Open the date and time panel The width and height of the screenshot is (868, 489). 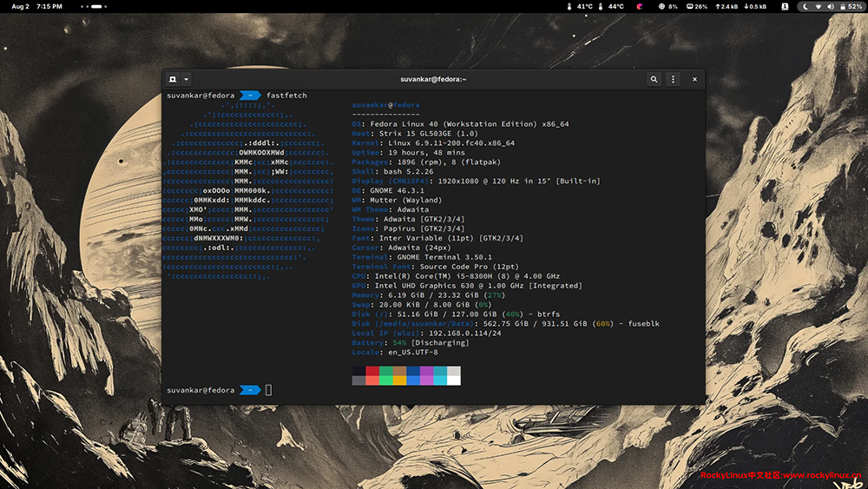click(36, 6)
